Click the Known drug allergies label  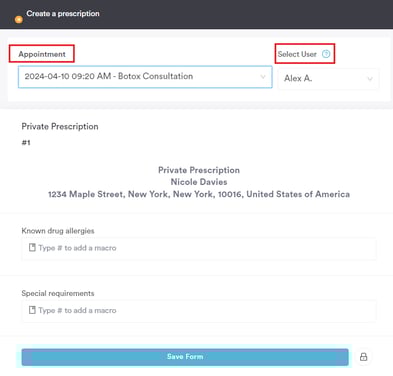(58, 231)
